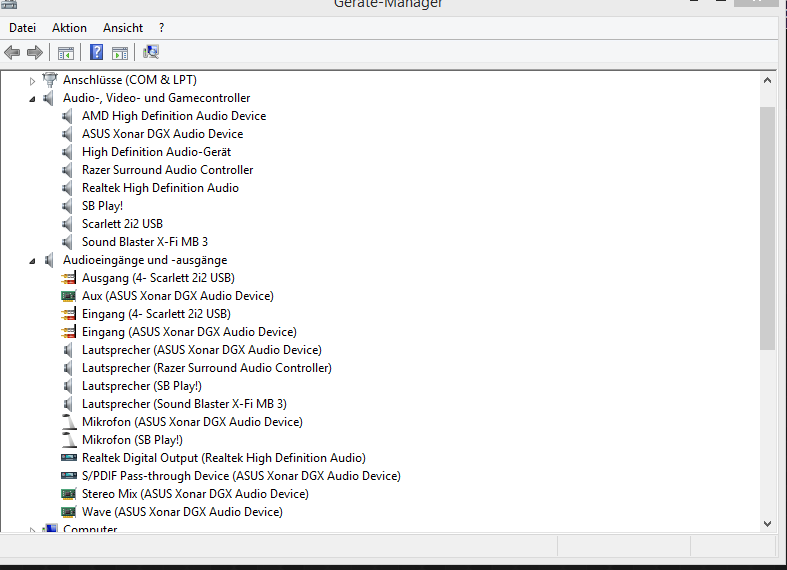Viewport: 787px width, 570px height.
Task: Click speaker icon of Audio-, Video- und Gamecontroller category
Action: click(x=48, y=98)
